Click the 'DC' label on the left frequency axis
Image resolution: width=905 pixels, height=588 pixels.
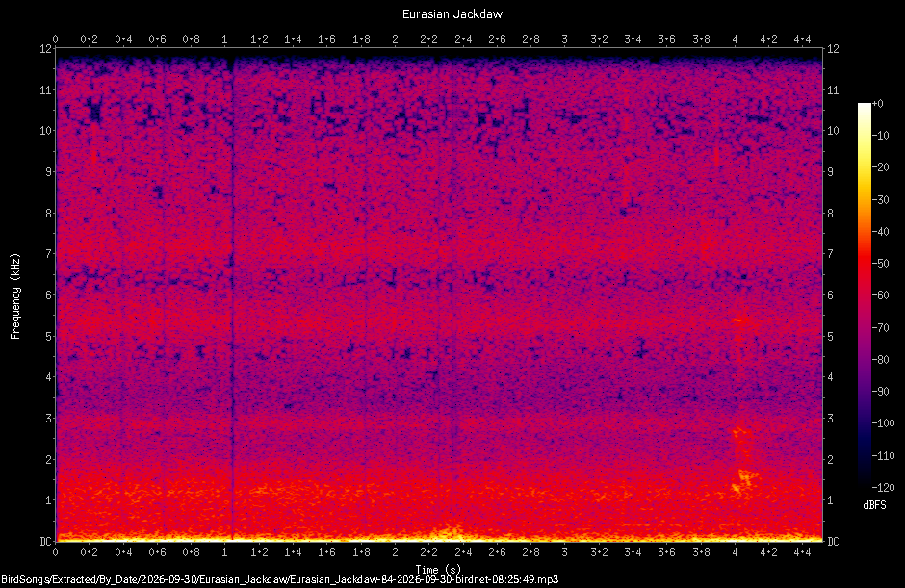tap(45, 541)
